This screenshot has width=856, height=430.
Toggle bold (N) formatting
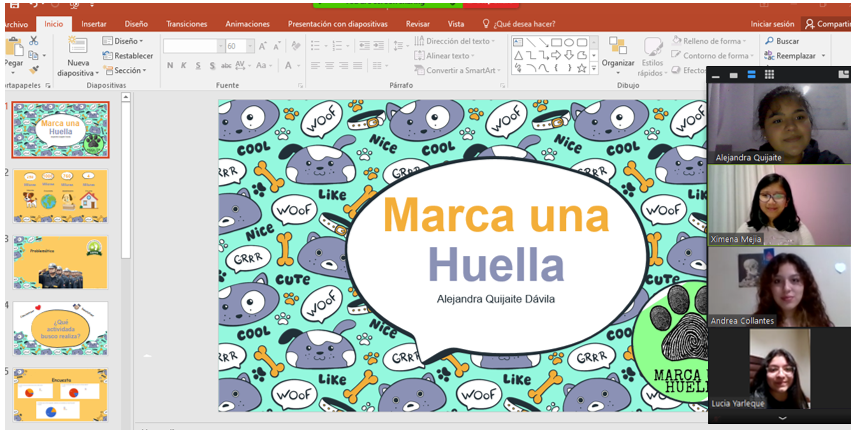[x=170, y=66]
